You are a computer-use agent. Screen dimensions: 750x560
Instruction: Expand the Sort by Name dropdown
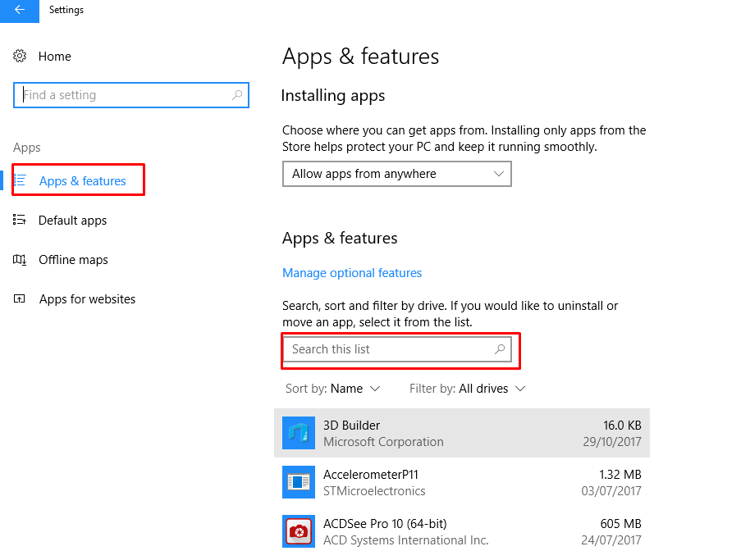click(333, 389)
